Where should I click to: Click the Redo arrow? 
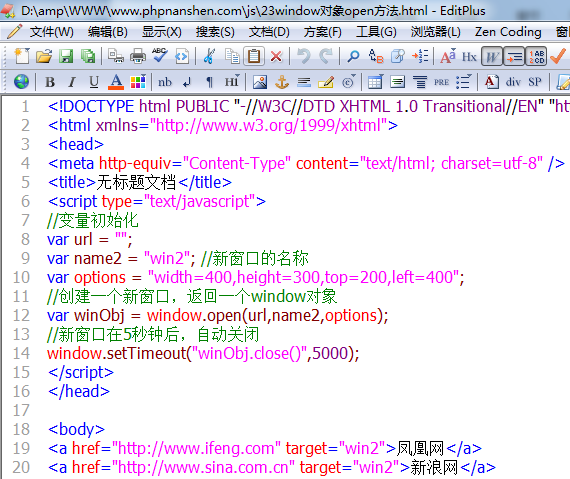(x=326, y=56)
